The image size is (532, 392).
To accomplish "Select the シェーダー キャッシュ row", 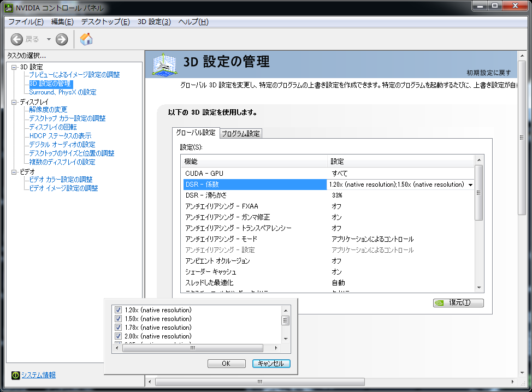I will click(x=328, y=272).
